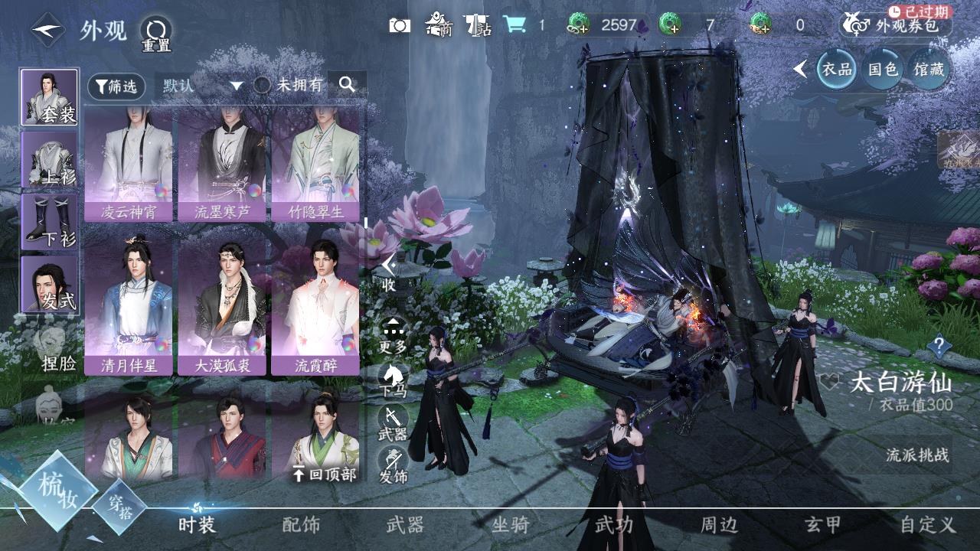The image size is (980, 551).
Task: Open the 流派挑战 challenge button
Action: (917, 455)
